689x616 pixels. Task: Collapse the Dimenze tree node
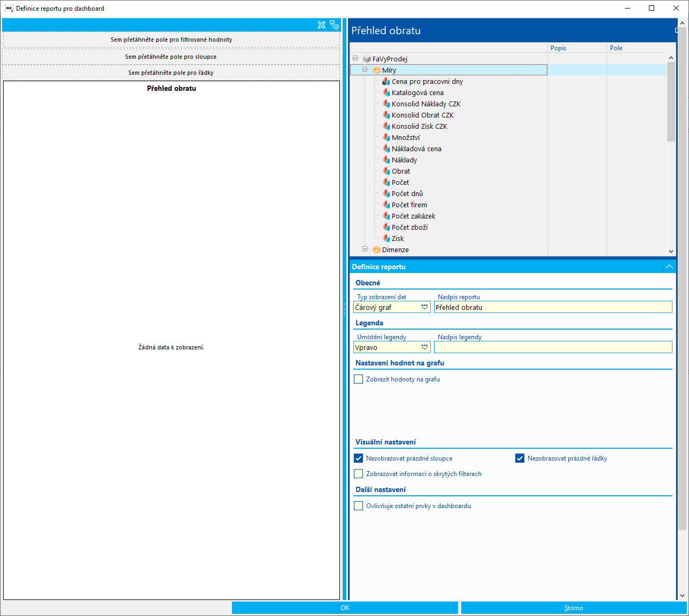(365, 249)
